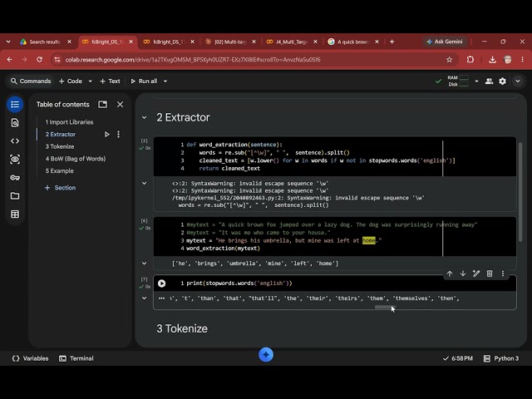Switch to the A quick brown tab

352,42
